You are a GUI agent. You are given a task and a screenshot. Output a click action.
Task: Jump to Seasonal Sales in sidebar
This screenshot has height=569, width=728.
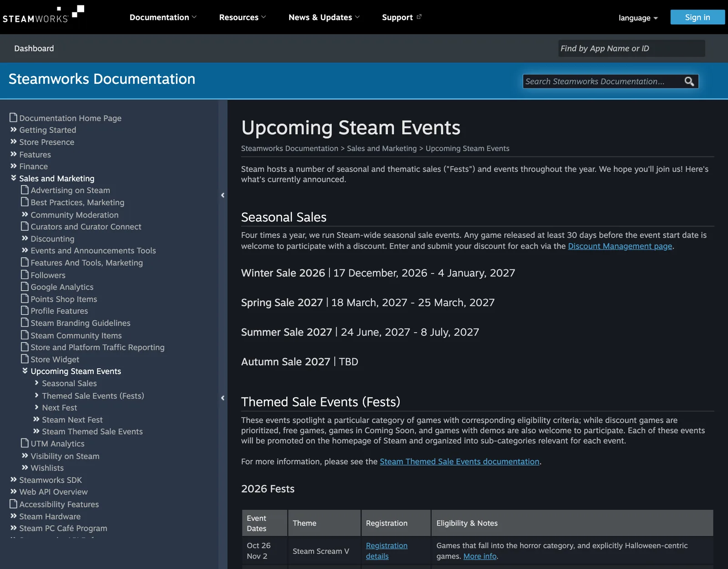pos(66,383)
